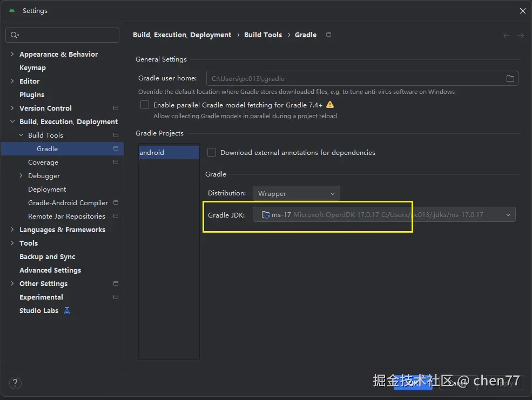Select Plugins in settings tree
The image size is (532, 400).
pyautogui.click(x=32, y=94)
